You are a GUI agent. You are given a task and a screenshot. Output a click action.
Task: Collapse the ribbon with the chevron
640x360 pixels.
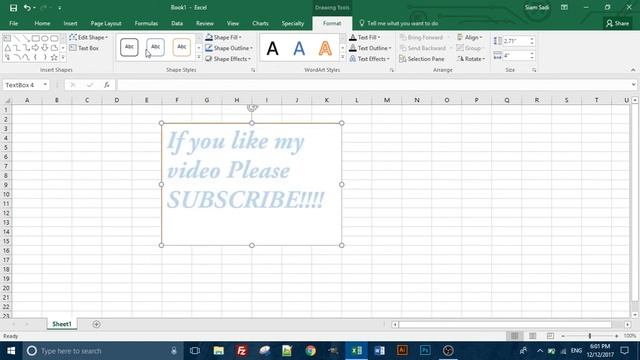point(633,70)
